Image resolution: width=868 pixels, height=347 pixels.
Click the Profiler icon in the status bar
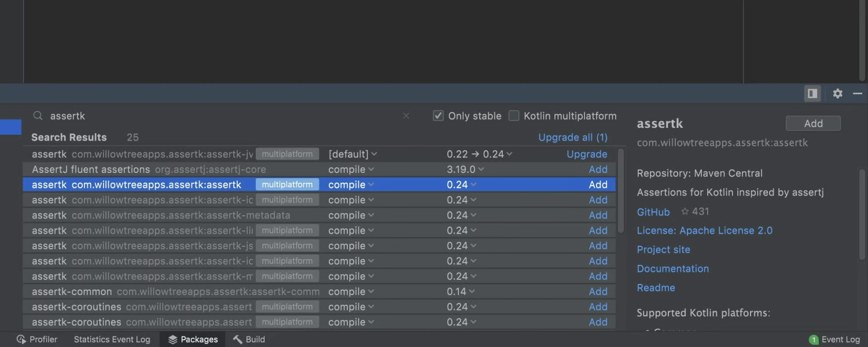pyautogui.click(x=21, y=339)
